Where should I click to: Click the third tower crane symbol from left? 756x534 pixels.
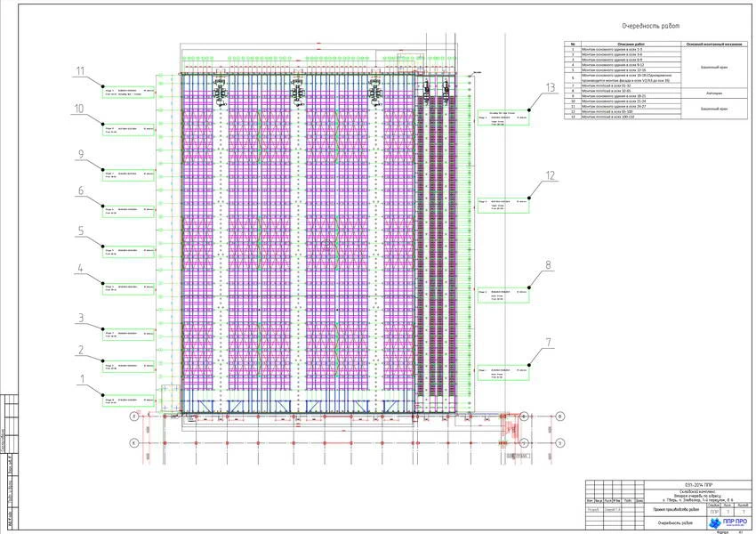click(x=374, y=90)
